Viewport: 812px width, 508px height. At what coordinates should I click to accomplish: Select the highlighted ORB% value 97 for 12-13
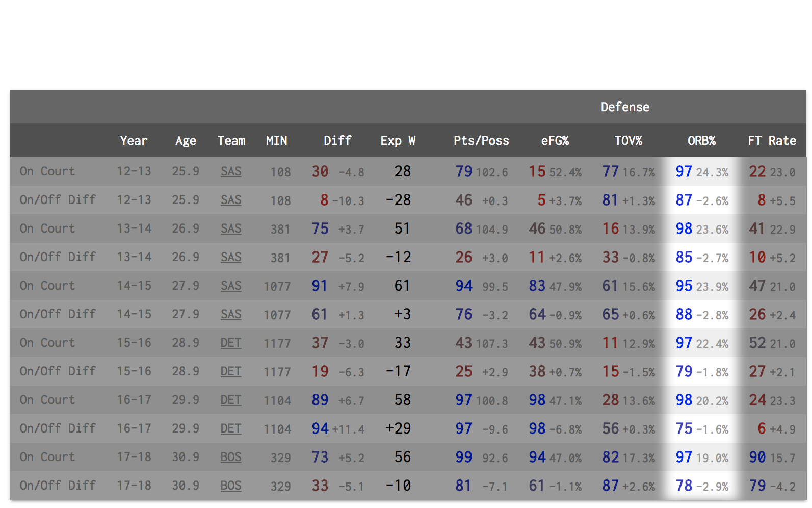[x=684, y=171]
